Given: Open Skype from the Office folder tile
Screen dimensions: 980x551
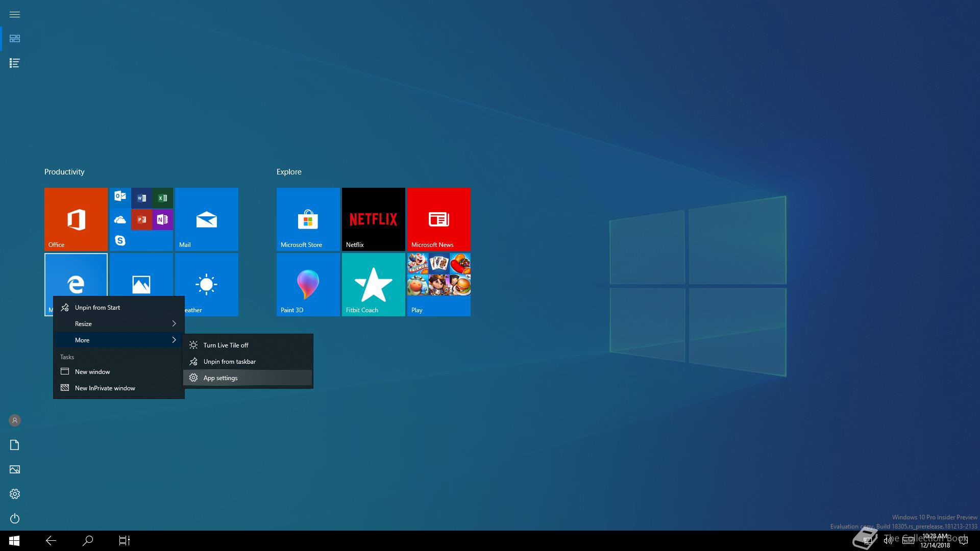Looking at the screenshot, I should pos(120,240).
